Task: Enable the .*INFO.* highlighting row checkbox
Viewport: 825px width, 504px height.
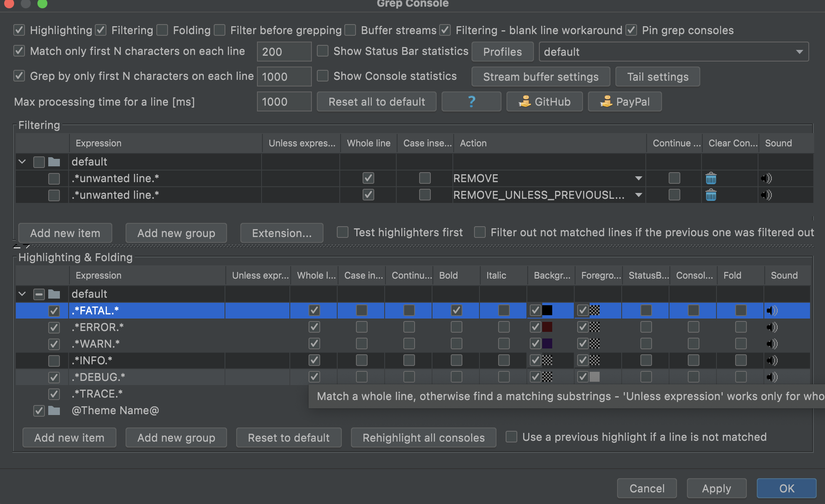Action: [x=54, y=361]
